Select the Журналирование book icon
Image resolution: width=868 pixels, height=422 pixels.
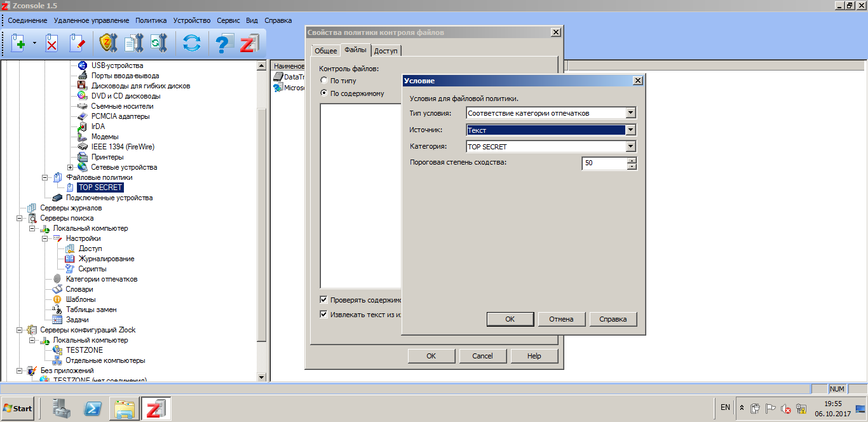point(70,259)
